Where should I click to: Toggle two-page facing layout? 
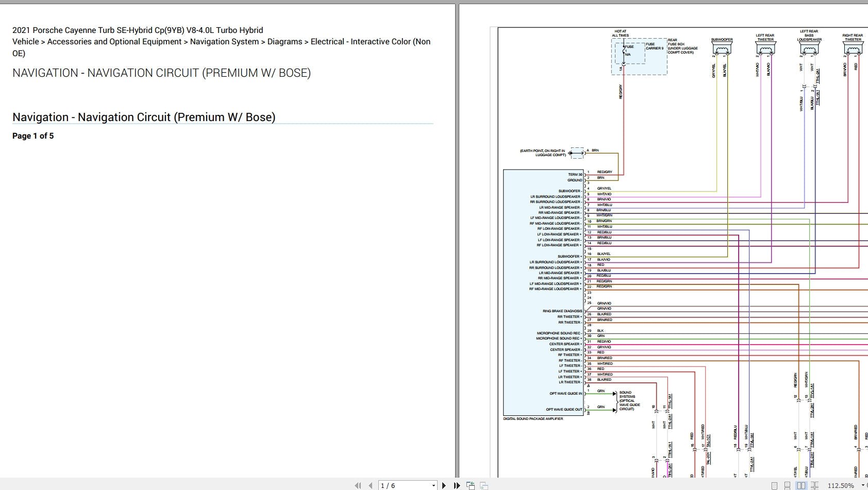(801, 485)
